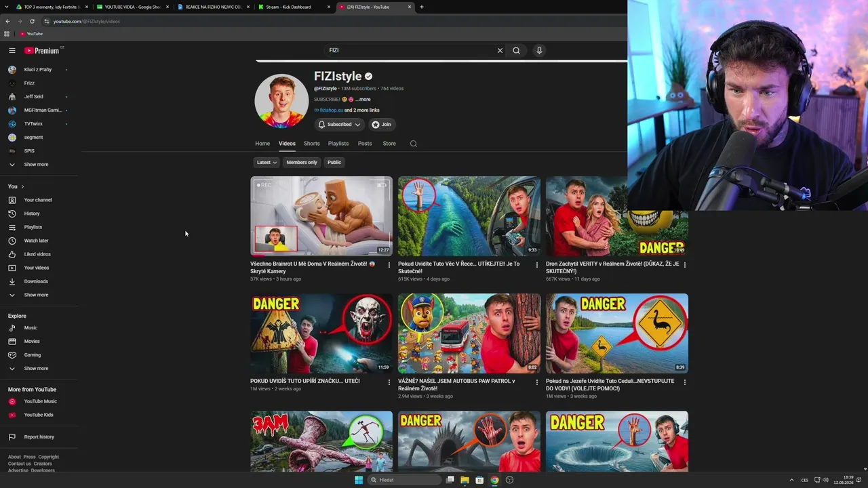The width and height of the screenshot is (868, 488).
Task: Open Microsoft Store from the taskbar
Action: point(479,480)
